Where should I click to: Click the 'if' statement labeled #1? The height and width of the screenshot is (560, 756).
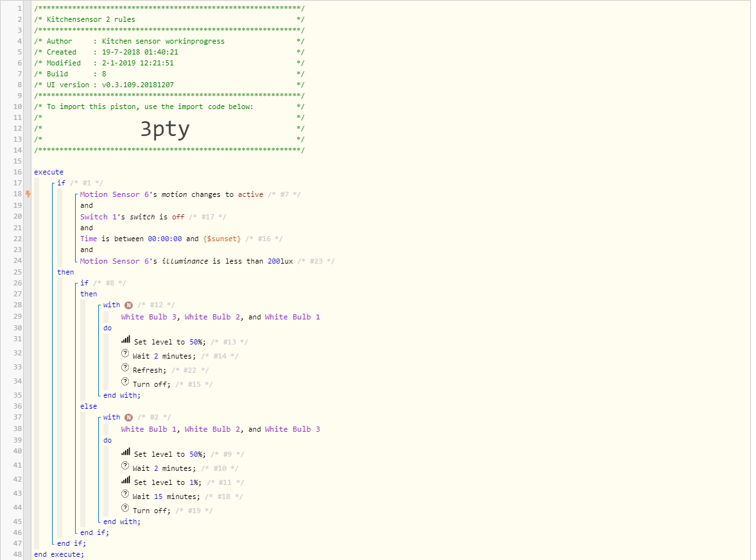pyautogui.click(x=61, y=183)
